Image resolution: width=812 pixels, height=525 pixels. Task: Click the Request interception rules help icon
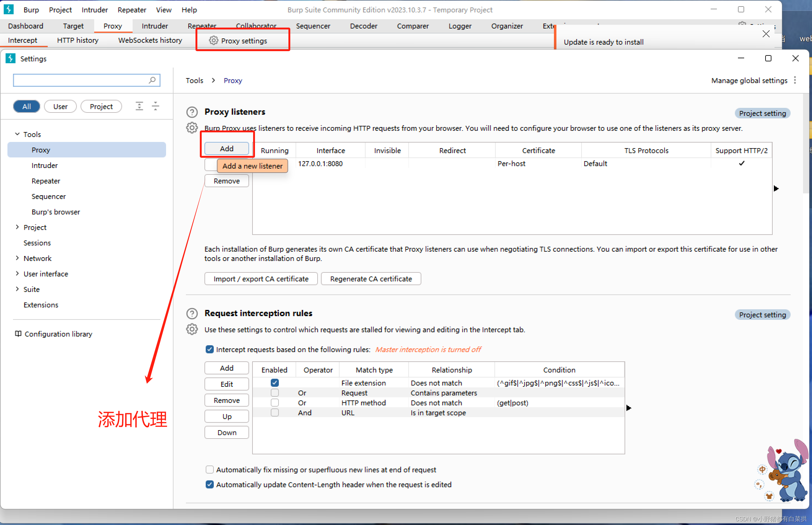pos(192,313)
